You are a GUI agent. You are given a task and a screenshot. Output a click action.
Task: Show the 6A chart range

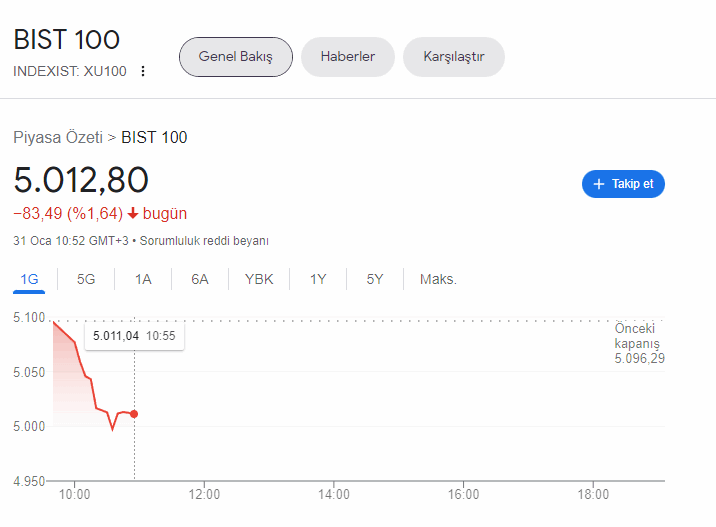200,279
